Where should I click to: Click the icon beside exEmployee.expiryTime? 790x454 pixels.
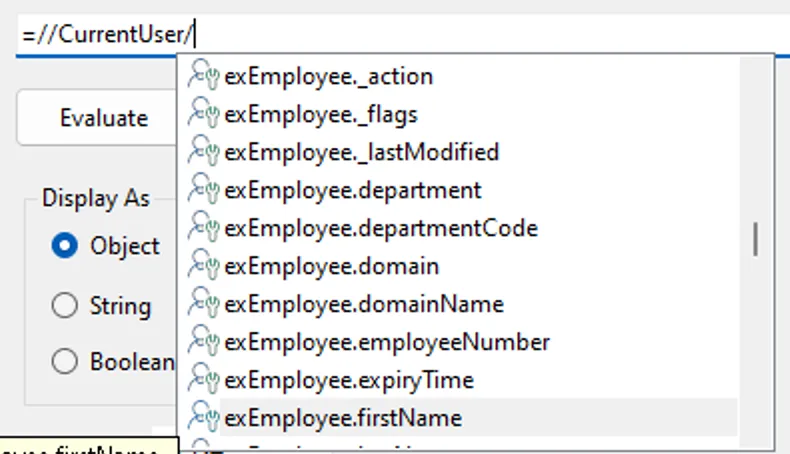[x=204, y=379]
